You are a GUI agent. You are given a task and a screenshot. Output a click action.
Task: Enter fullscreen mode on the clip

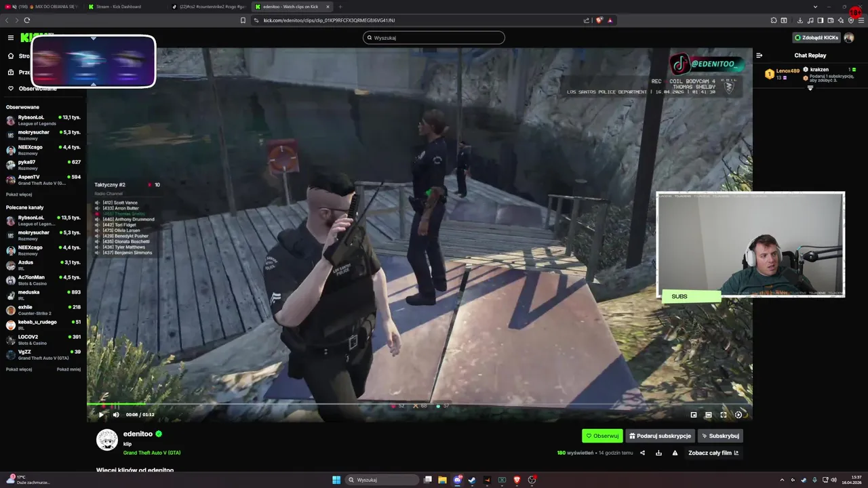click(724, 415)
